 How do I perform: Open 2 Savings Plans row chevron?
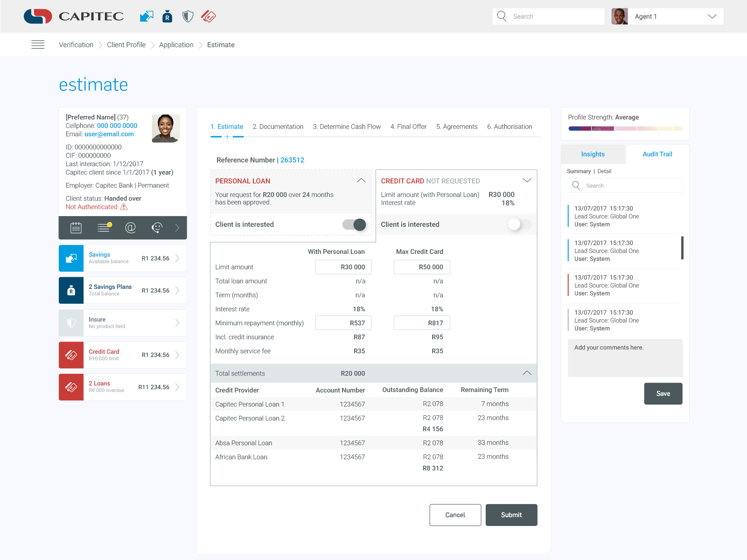[177, 290]
